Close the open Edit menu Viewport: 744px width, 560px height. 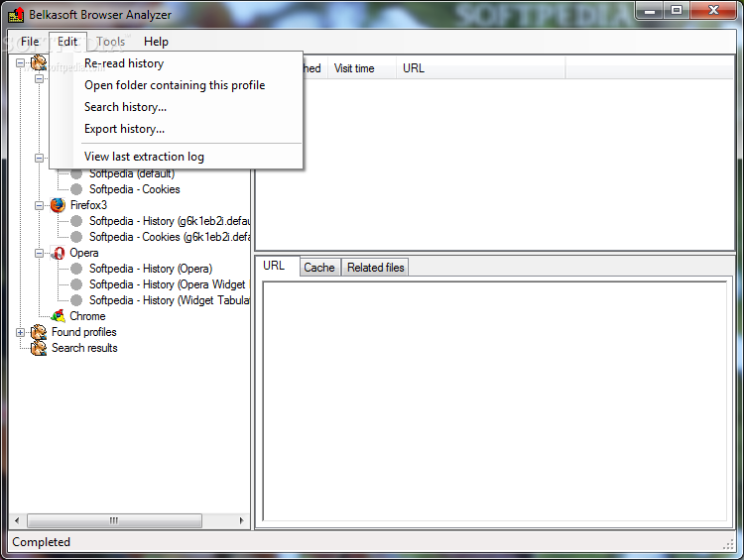(x=67, y=42)
